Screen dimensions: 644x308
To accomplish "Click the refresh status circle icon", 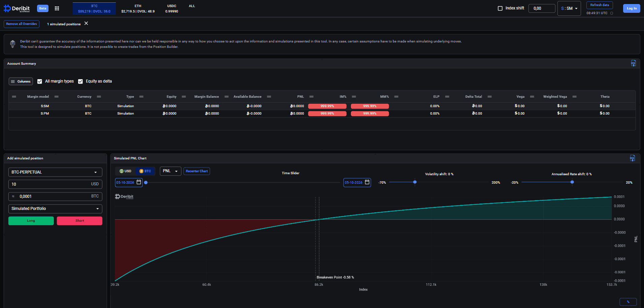I will [x=612, y=13].
